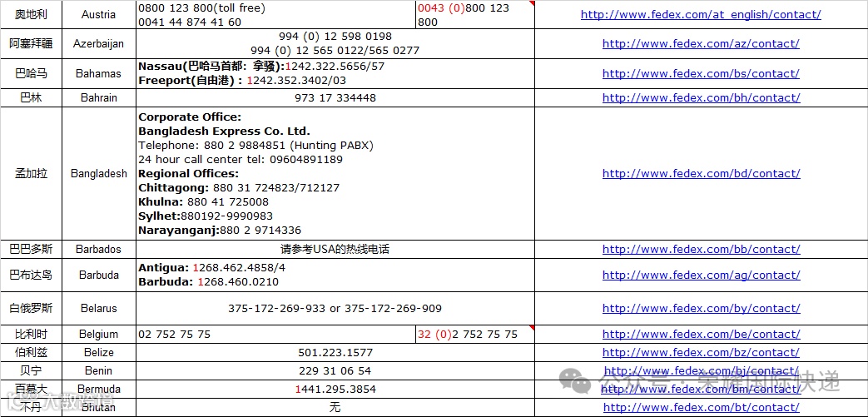Screen dimensions: 868x417
Task: Click the 32 (0)2 752 75 75 cell
Action: click(475, 335)
